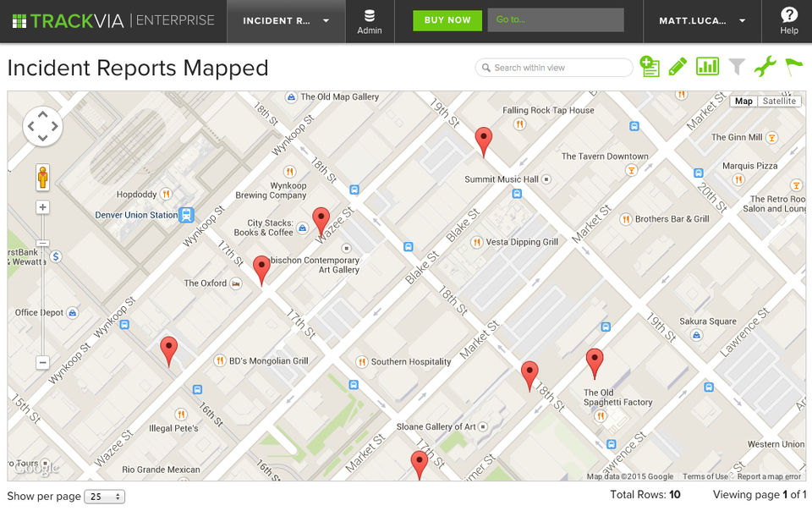Open the Show per page dropdown
Image resolution: width=812 pixels, height=511 pixels.
tap(105, 497)
